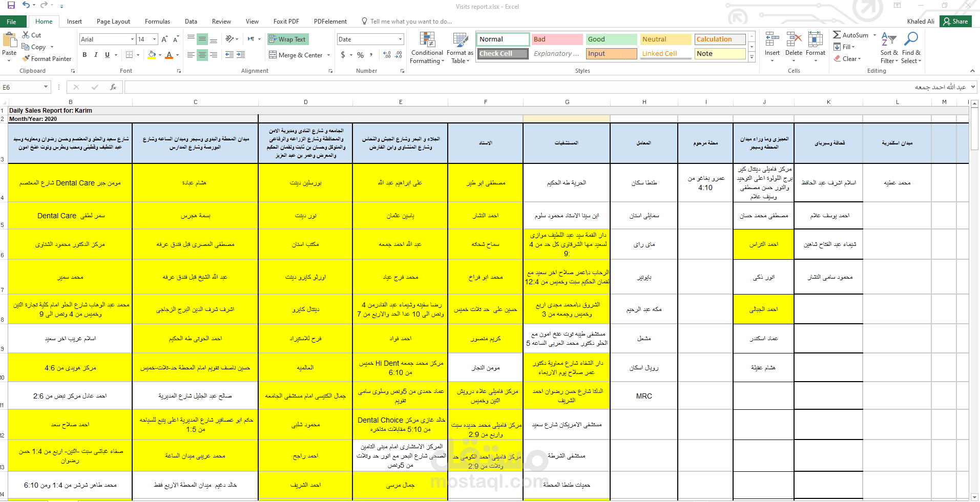
Task: Apply the Calculation cell style
Action: (x=720, y=39)
